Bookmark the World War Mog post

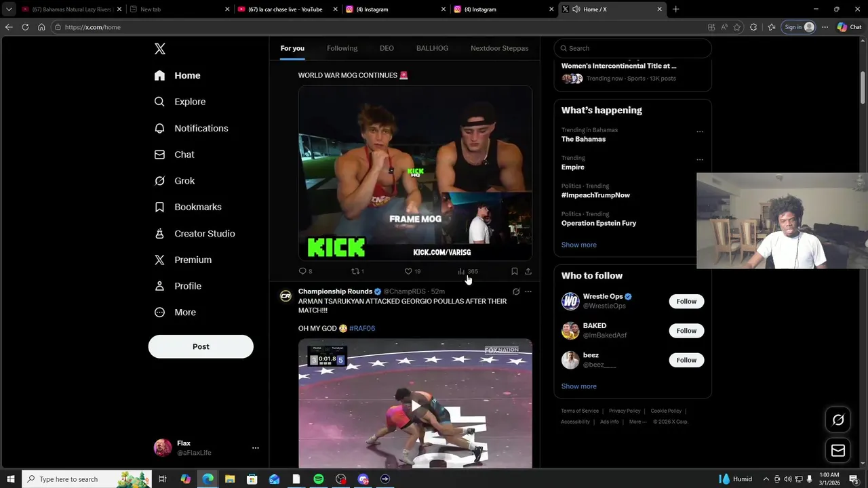[515, 271]
